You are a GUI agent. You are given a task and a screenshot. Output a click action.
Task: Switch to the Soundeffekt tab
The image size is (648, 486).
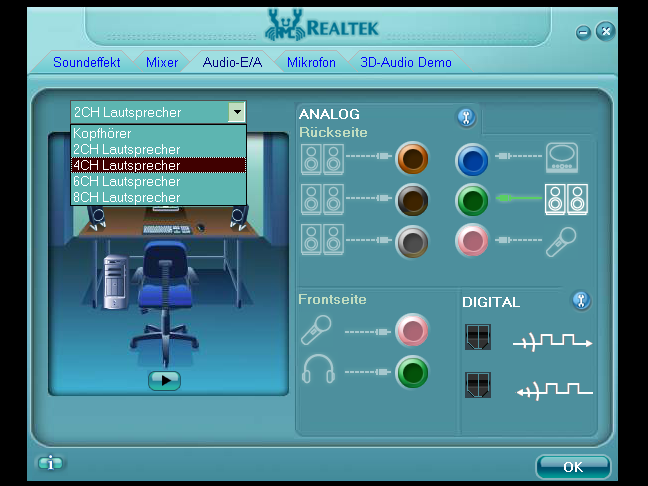pos(87,62)
